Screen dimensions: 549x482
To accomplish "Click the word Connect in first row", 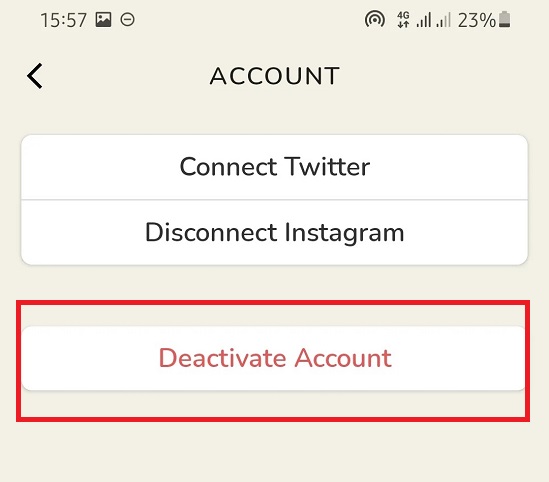I will [229, 167].
